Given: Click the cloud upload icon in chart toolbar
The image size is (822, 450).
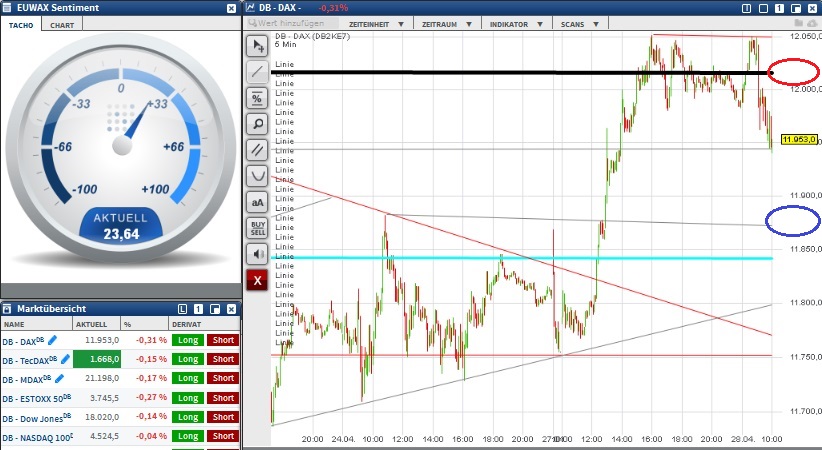Looking at the screenshot, I should click(x=813, y=23).
